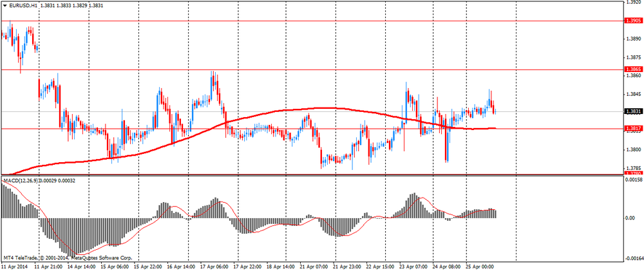Click the 1.3800 price scale value
The height and width of the screenshot is (271, 644).
pos(632,150)
